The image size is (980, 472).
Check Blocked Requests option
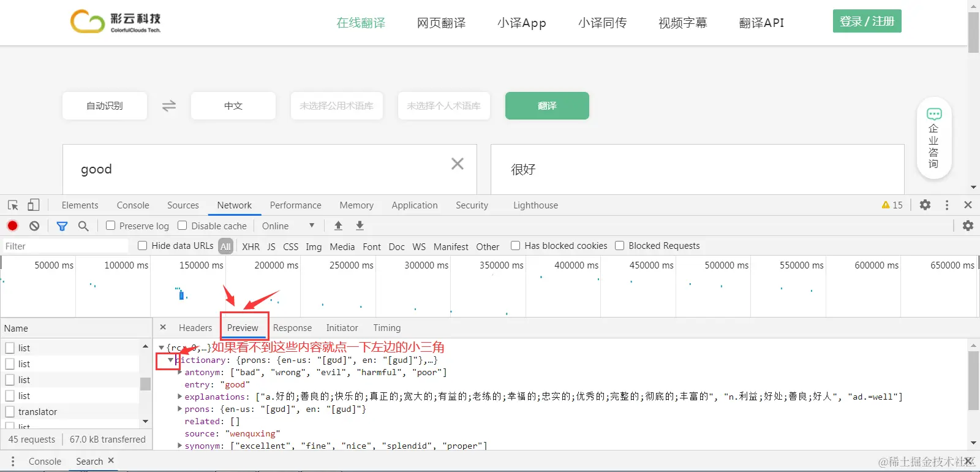tap(620, 246)
